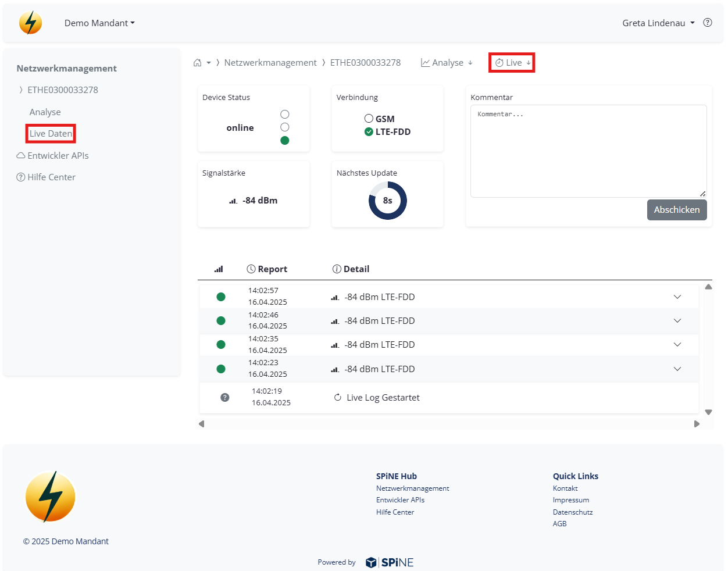This screenshot has height=571, width=728.
Task: Select the GSM connection radio option
Action: pyautogui.click(x=369, y=119)
